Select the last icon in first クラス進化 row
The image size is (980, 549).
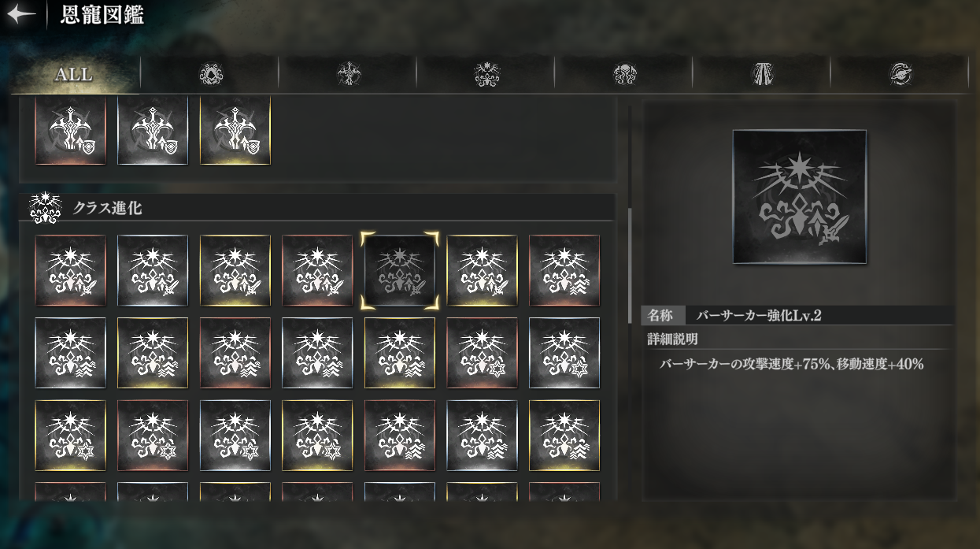(564, 270)
